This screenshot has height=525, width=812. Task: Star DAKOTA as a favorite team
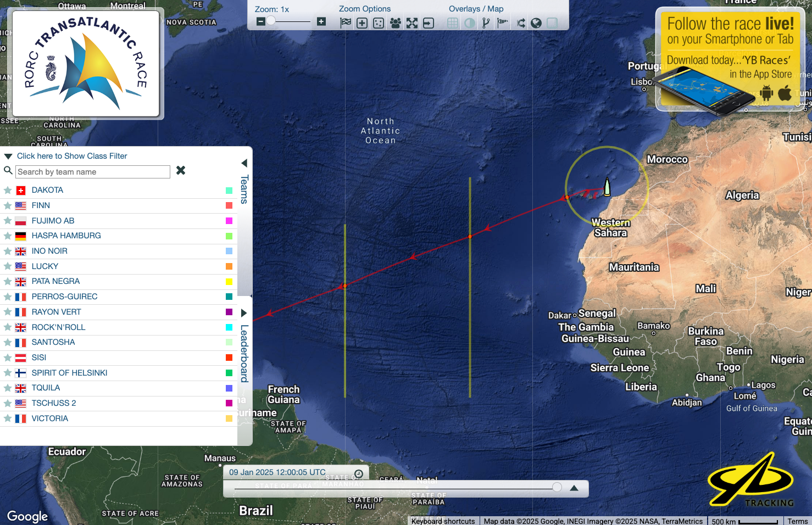point(8,190)
